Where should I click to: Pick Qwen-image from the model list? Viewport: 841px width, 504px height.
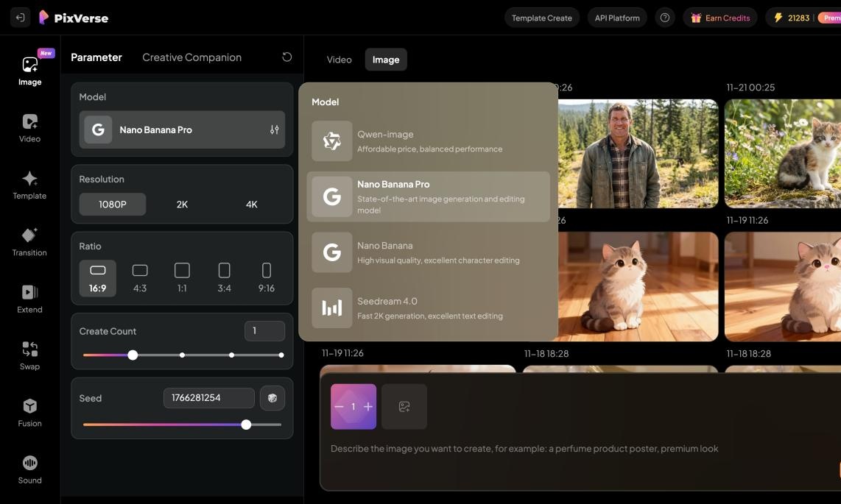[428, 141]
